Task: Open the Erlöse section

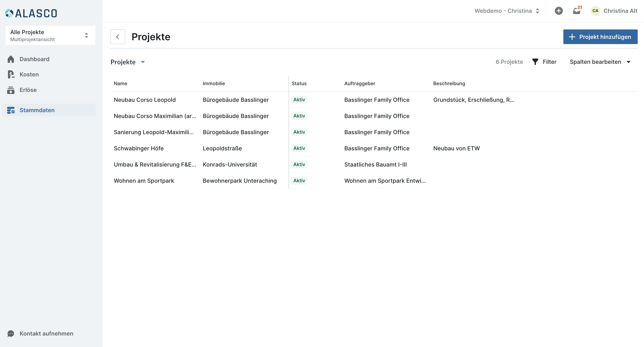Action: point(28,90)
